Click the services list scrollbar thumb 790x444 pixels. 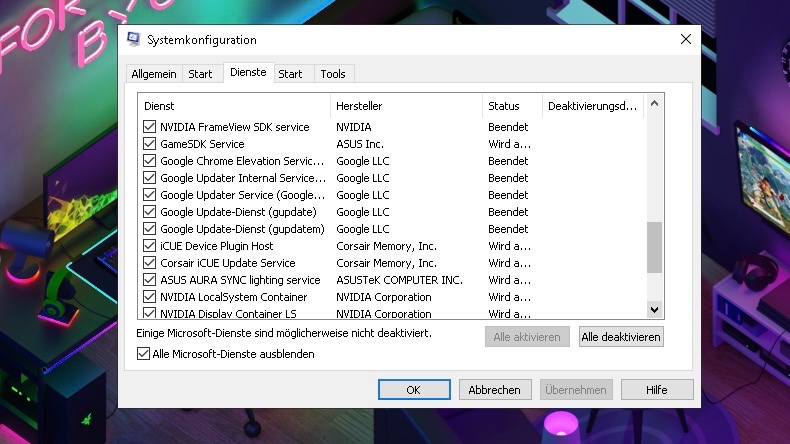point(654,247)
